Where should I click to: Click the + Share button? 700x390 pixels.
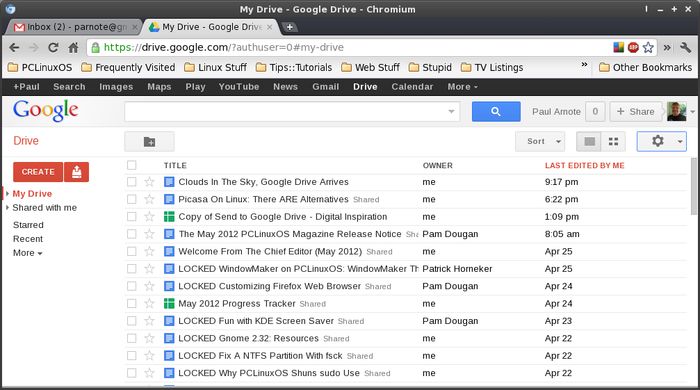636,112
